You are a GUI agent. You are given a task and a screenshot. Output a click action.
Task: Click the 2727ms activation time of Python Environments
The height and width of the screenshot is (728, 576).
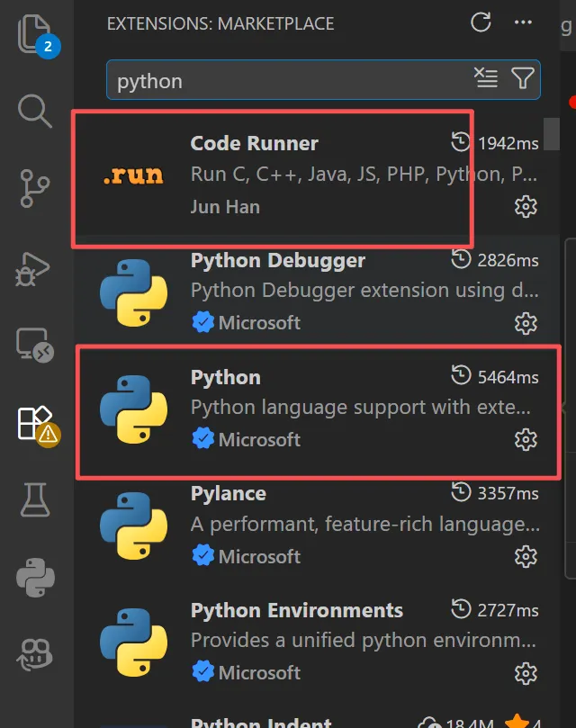[x=508, y=610]
